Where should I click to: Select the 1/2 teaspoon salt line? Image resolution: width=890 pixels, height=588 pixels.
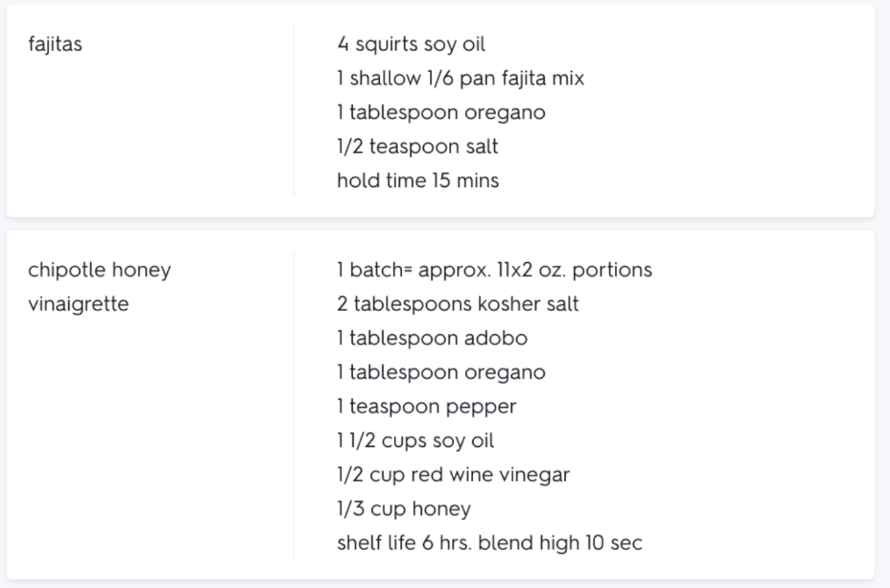417,147
